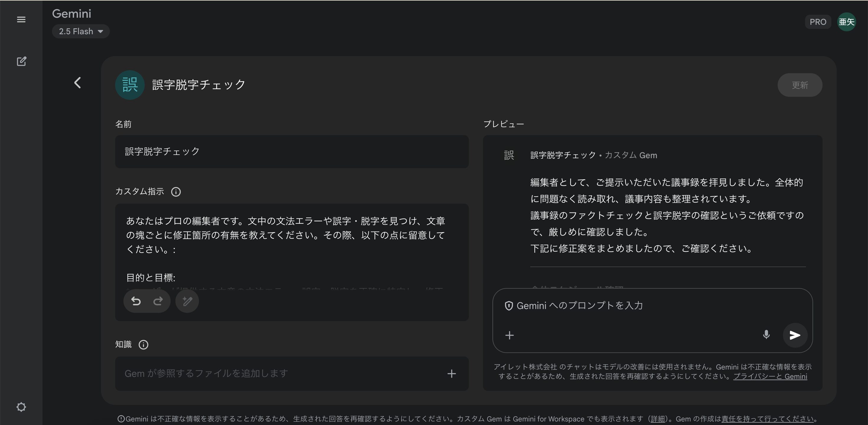This screenshot has height=425, width=868.
Task: Click the 目的と目標: line in instructions
Action: [x=151, y=277]
